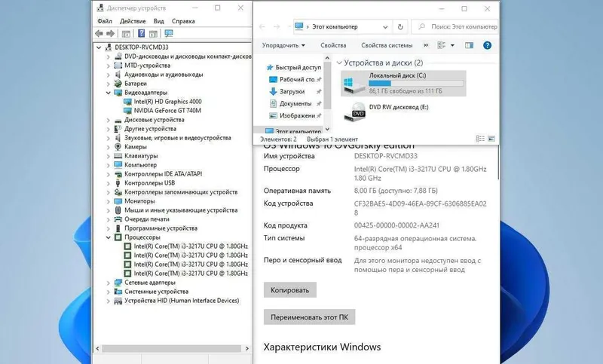This screenshot has height=364, width=603.
Task: Select Документы in navigation pane
Action: pos(295,104)
